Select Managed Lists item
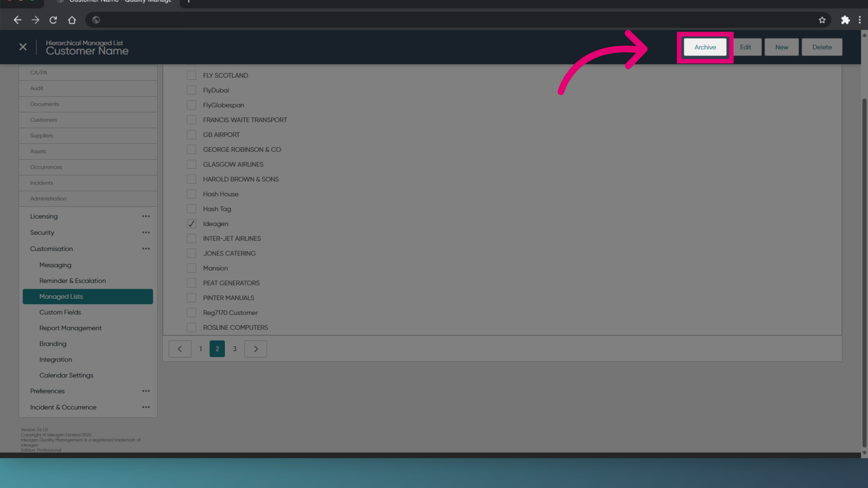The width and height of the screenshot is (868, 488). [88, 297]
